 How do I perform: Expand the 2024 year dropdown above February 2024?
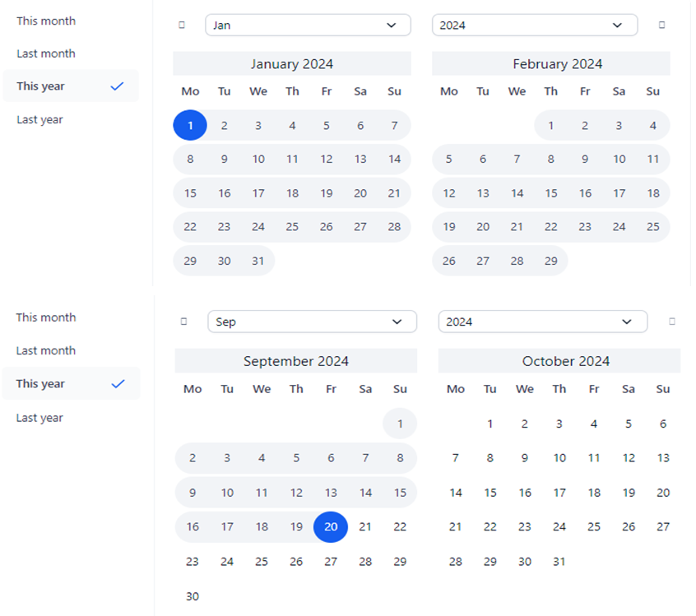pos(534,25)
